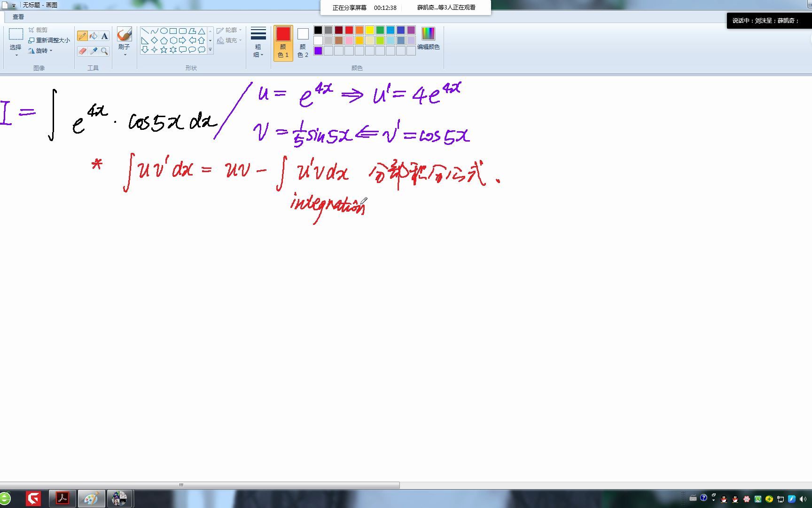Click Resize (重新调整大小) button

tap(49, 40)
